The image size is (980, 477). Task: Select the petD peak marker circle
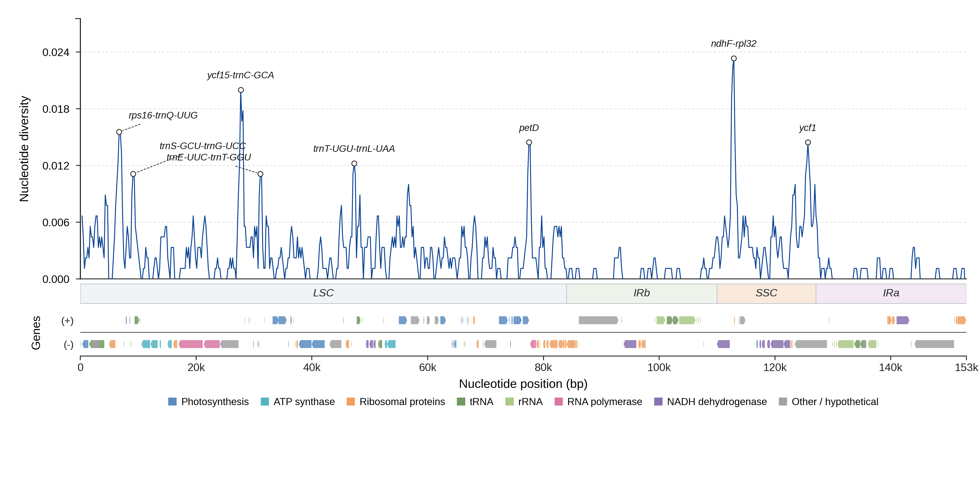pos(529,142)
